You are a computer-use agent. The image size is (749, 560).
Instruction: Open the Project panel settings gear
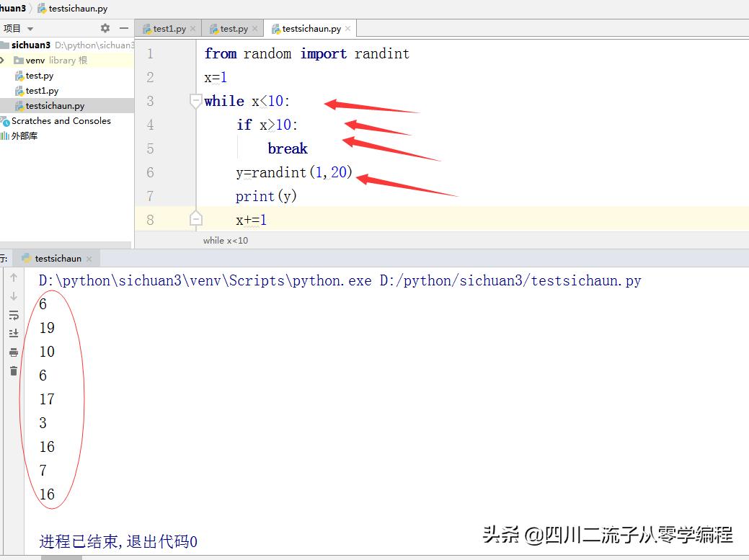pos(105,28)
